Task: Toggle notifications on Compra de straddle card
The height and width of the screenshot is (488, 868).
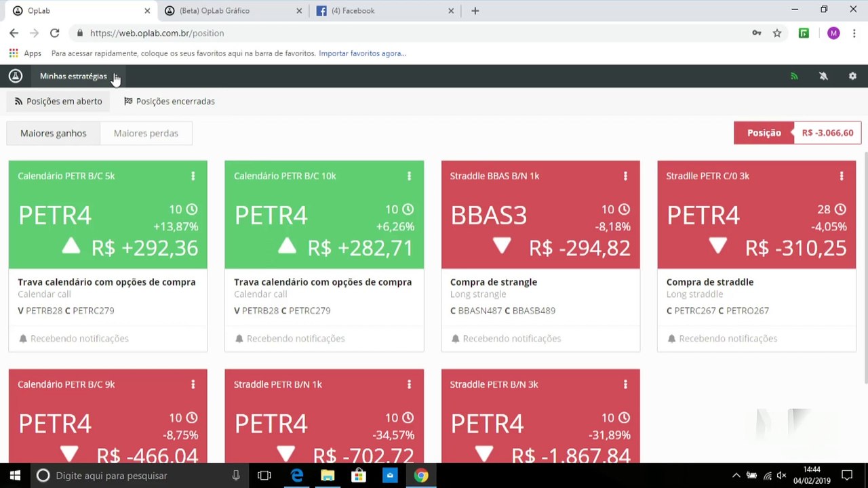Action: coord(722,338)
